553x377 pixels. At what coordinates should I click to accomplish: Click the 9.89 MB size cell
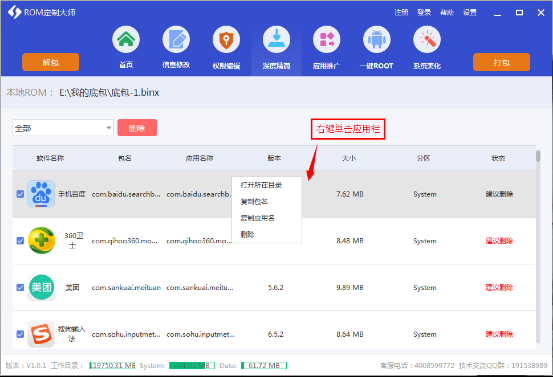(x=350, y=287)
